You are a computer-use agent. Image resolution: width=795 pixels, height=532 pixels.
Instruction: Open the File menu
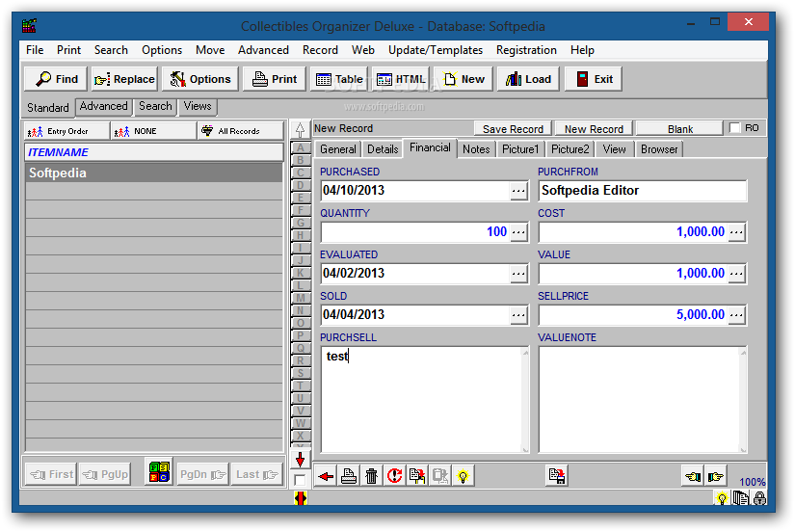point(35,50)
